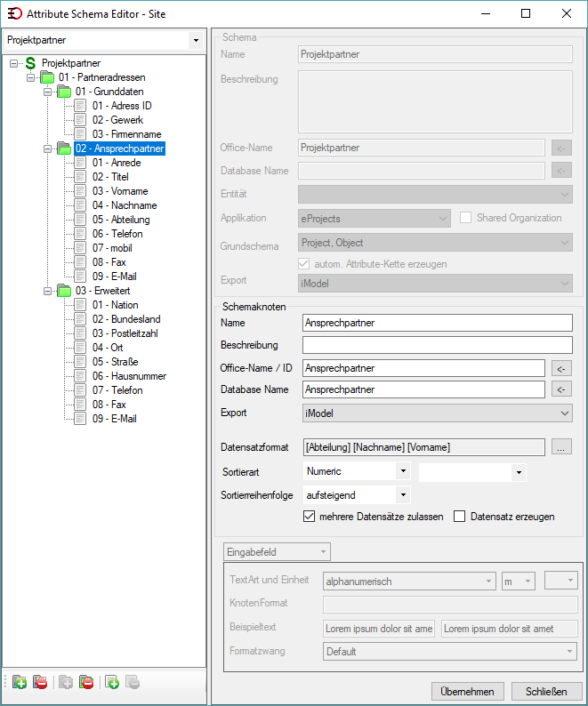Click the folder icon of 01 - Grunddaten
This screenshot has width=588, height=706.
click(64, 92)
